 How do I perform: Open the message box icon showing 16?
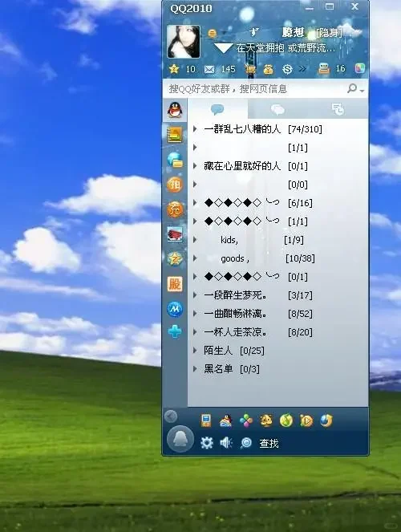click(324, 69)
